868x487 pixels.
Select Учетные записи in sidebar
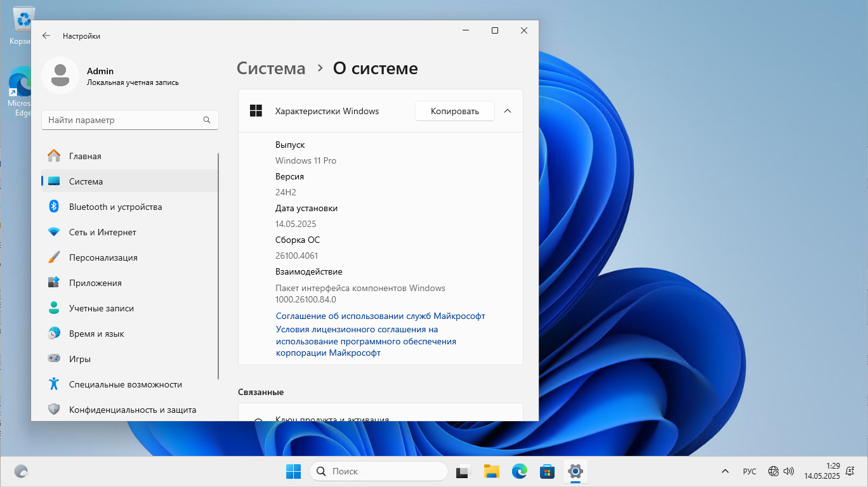coord(101,308)
